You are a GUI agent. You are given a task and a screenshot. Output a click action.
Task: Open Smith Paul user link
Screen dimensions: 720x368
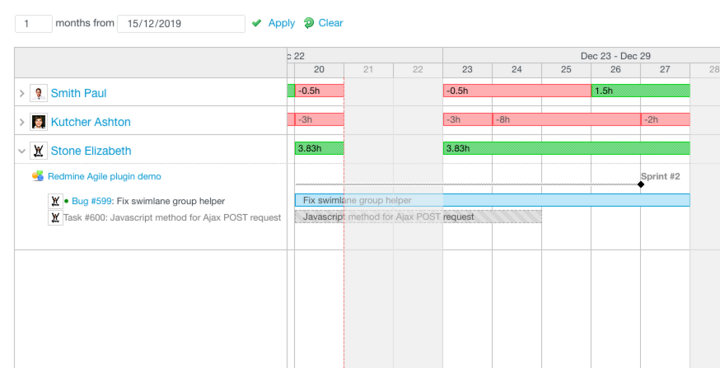coord(79,93)
